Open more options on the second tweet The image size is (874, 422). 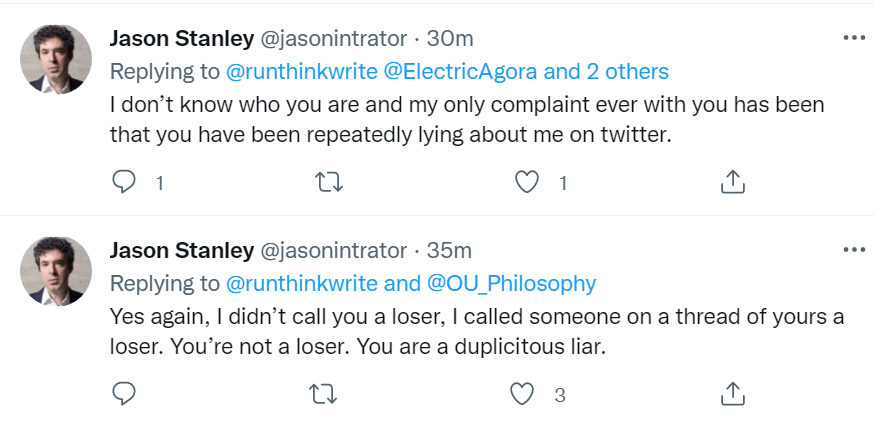pos(853,250)
